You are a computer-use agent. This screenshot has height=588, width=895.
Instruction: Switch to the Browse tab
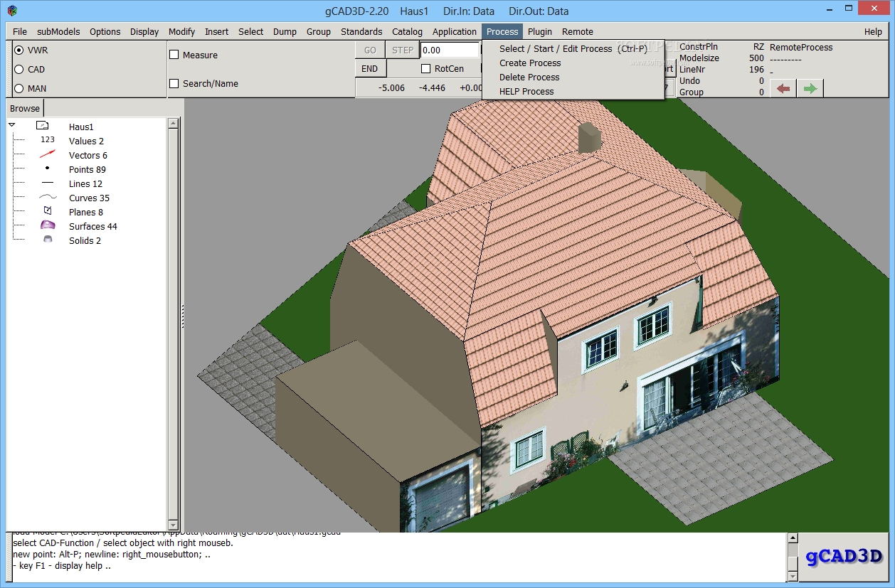click(x=25, y=108)
